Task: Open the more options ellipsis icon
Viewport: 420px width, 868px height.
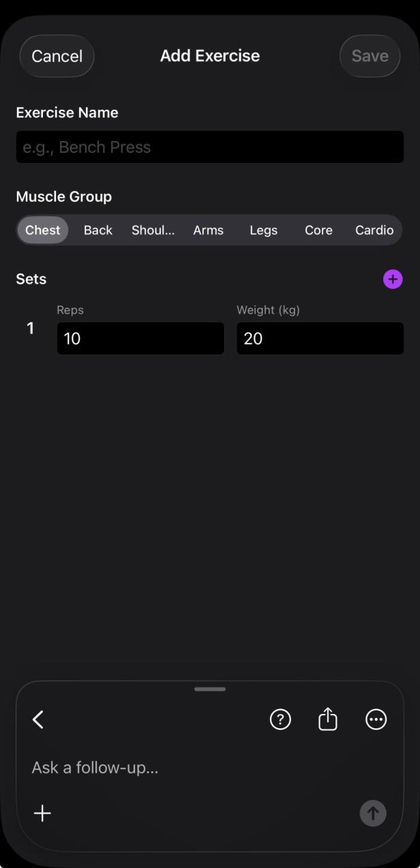Action: tap(376, 719)
